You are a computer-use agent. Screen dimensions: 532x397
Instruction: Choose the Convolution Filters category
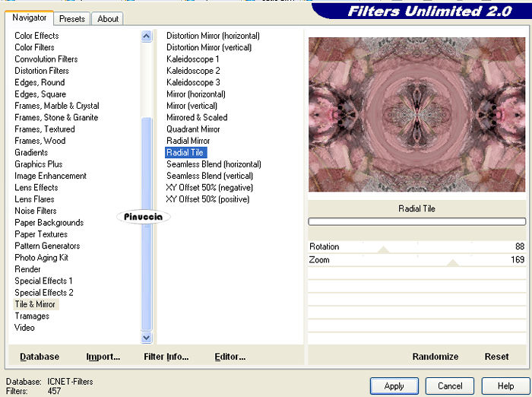pyautogui.click(x=46, y=59)
